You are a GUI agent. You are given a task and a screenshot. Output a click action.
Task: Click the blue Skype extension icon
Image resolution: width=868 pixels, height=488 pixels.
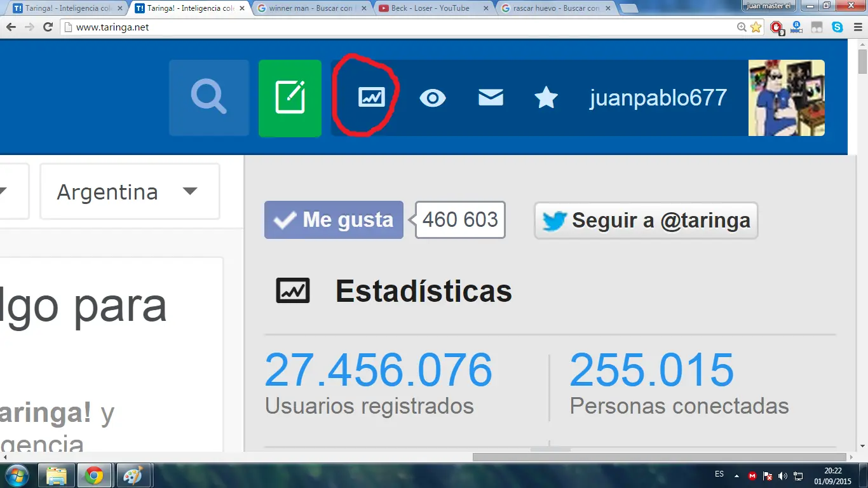[x=837, y=27]
